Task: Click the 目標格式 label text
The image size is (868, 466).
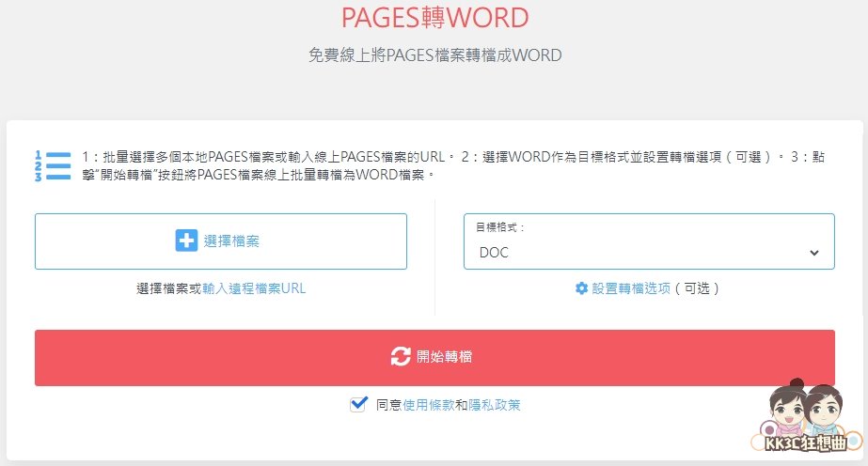Action: [x=500, y=227]
